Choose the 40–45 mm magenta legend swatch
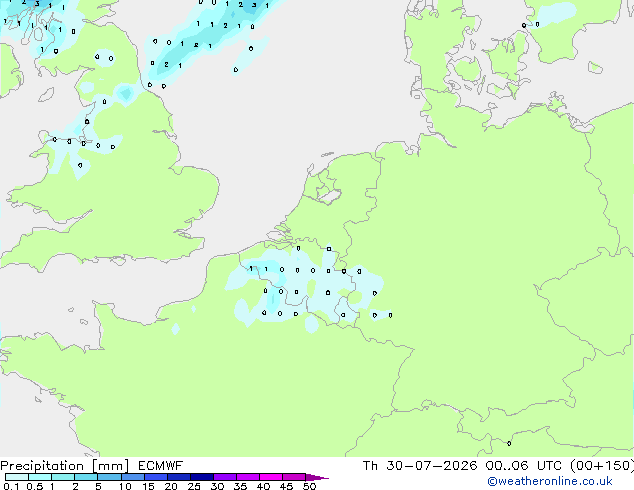The image size is (634, 490). coord(271,477)
